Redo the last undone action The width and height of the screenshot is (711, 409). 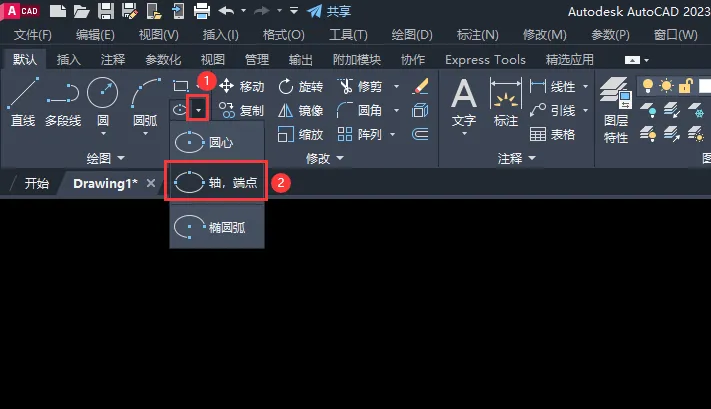[262, 10]
